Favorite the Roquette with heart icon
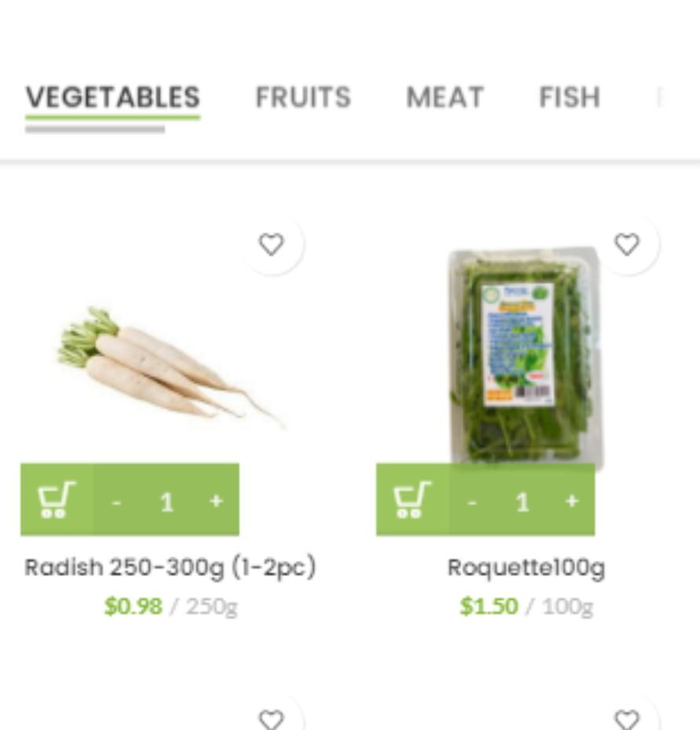 pyautogui.click(x=626, y=245)
